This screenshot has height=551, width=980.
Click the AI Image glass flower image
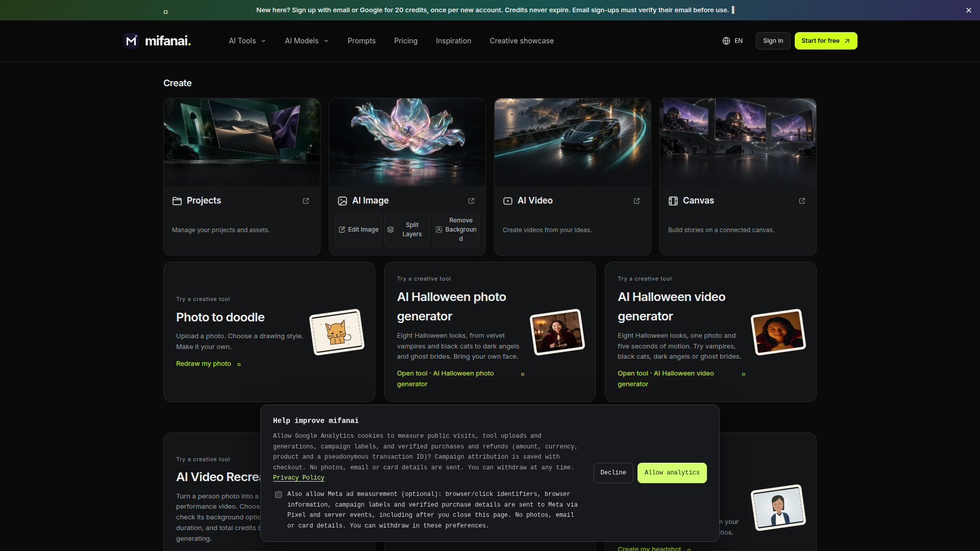pyautogui.click(x=407, y=142)
